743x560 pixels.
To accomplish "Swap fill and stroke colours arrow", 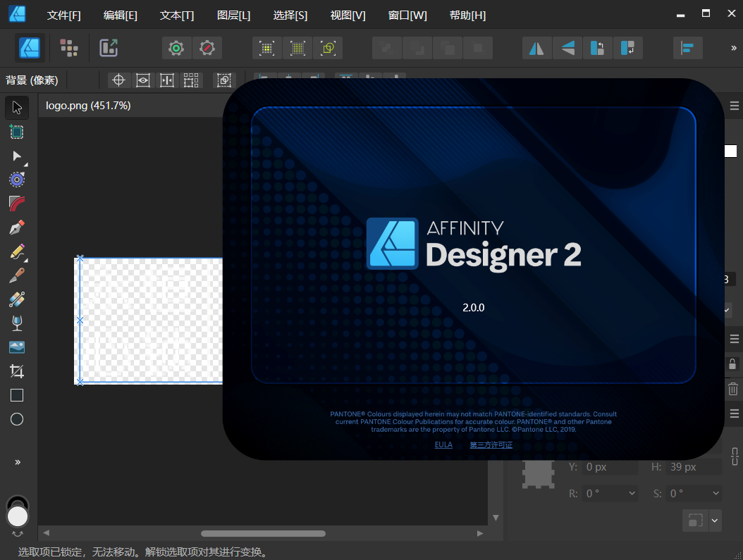I will (18, 534).
